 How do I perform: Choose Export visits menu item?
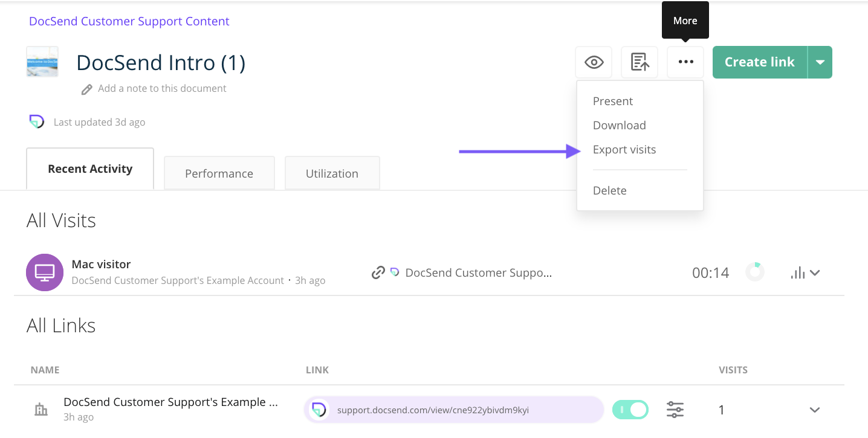click(x=624, y=149)
